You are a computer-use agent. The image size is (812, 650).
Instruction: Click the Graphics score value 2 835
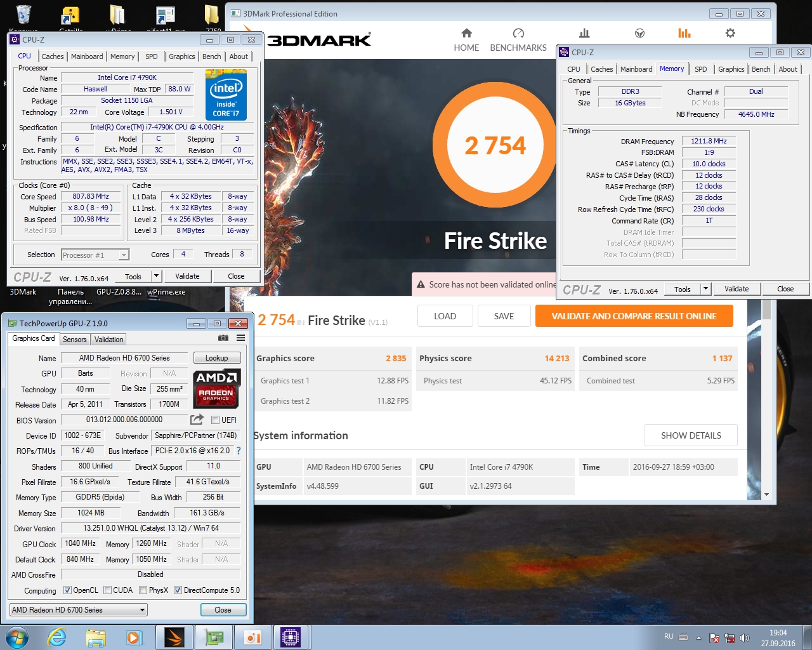click(x=396, y=358)
